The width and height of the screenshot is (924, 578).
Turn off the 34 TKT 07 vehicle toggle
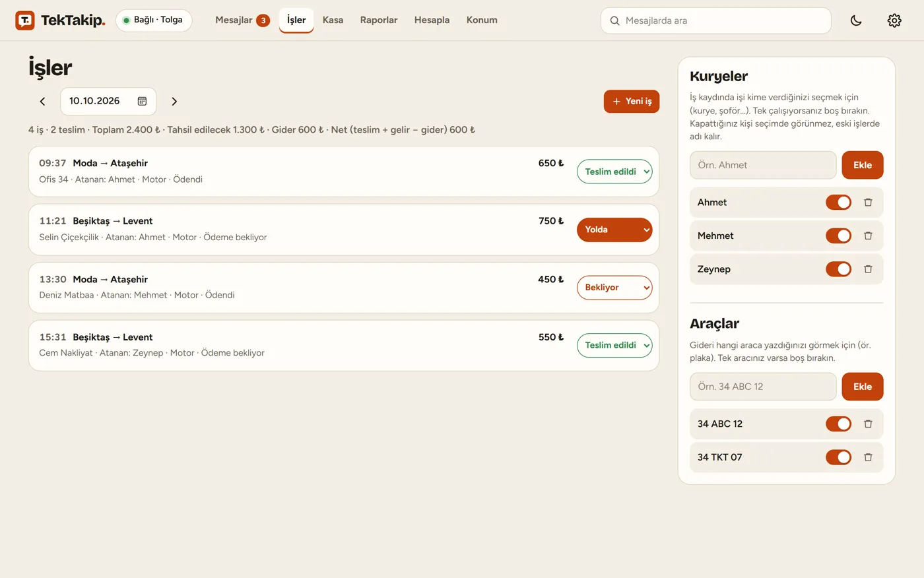pos(838,457)
